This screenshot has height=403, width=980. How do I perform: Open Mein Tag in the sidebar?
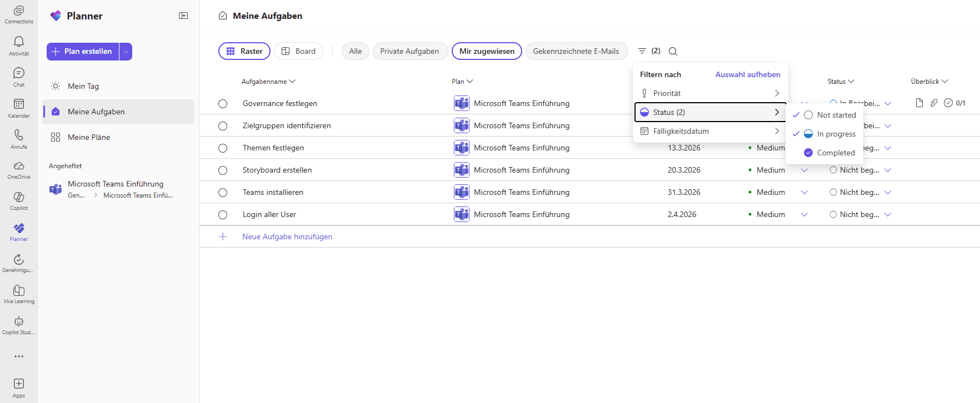(x=83, y=86)
